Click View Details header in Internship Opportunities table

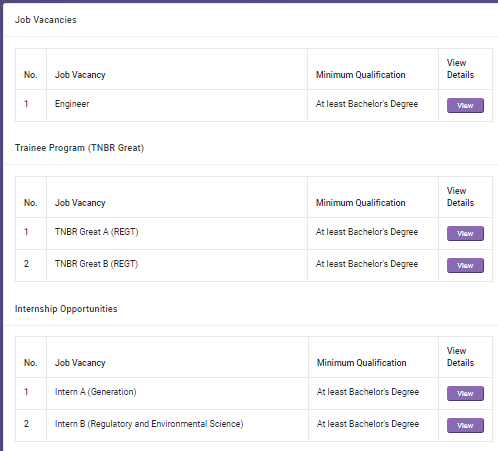click(460, 357)
